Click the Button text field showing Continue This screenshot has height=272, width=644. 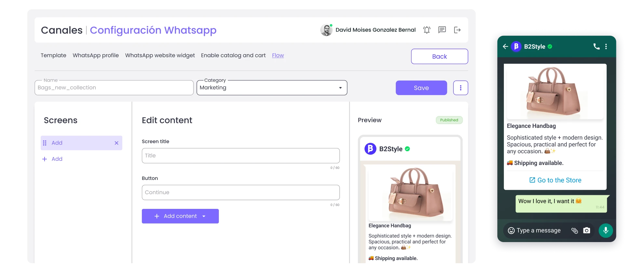coord(241,193)
